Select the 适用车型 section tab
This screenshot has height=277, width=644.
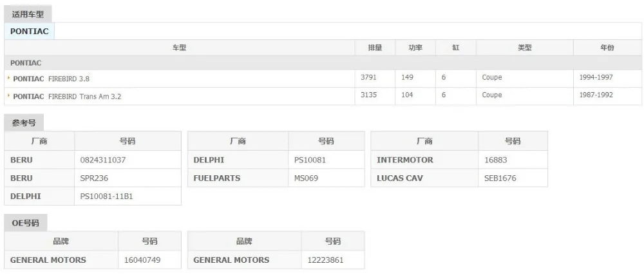(28, 14)
